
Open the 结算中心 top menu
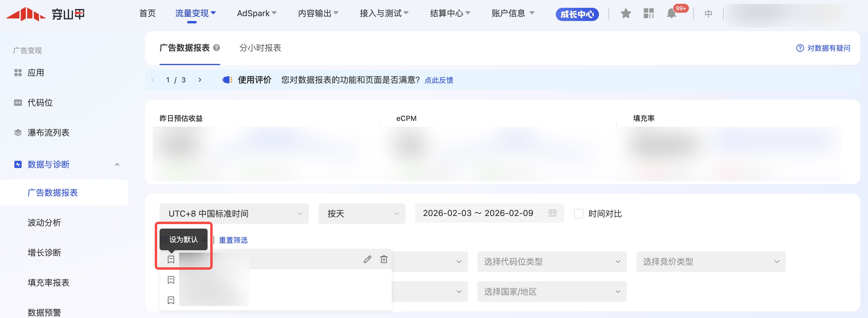point(450,13)
